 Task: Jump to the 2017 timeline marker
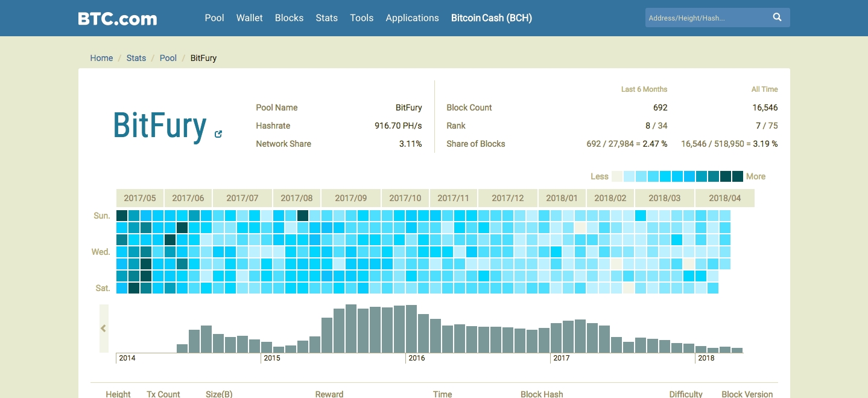pos(562,358)
